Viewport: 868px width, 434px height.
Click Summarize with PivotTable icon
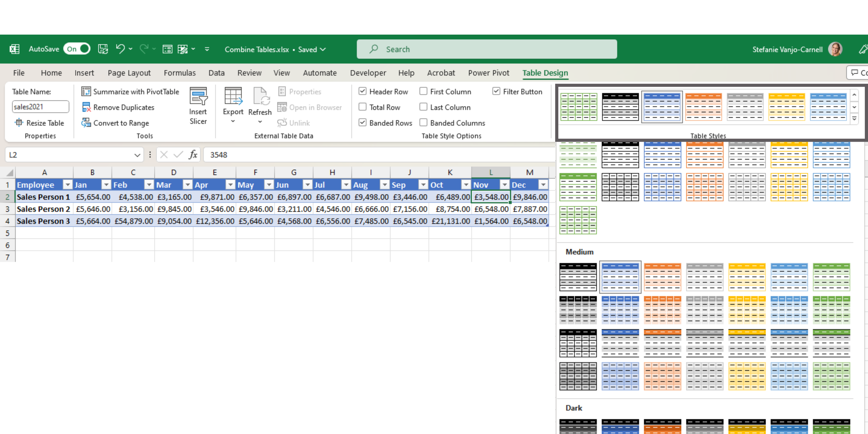click(86, 91)
